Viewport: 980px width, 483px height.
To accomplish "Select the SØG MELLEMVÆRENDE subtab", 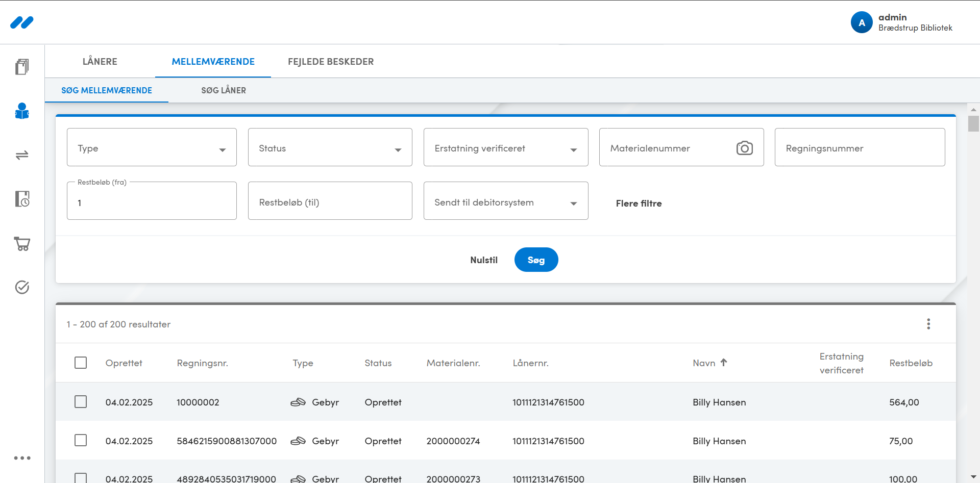I will 107,90.
